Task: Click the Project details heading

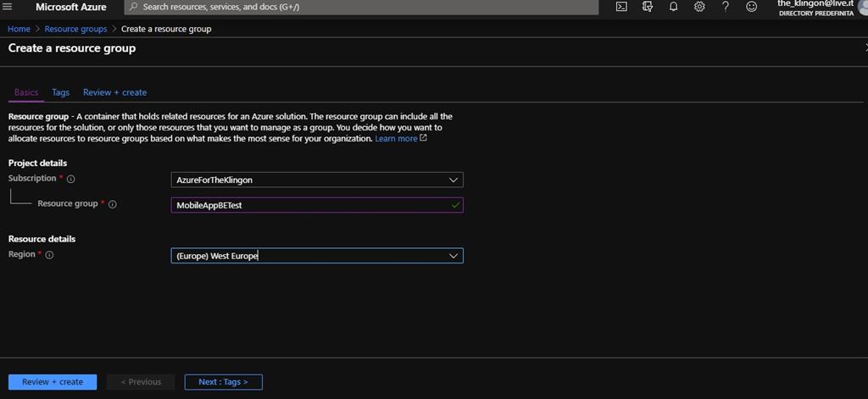Action: click(37, 163)
